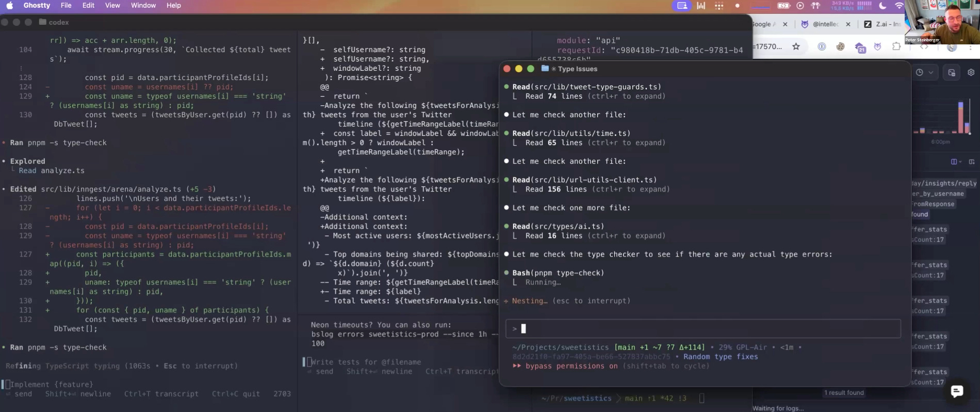
Task: Close the @intellec browser tab
Action: click(848, 24)
